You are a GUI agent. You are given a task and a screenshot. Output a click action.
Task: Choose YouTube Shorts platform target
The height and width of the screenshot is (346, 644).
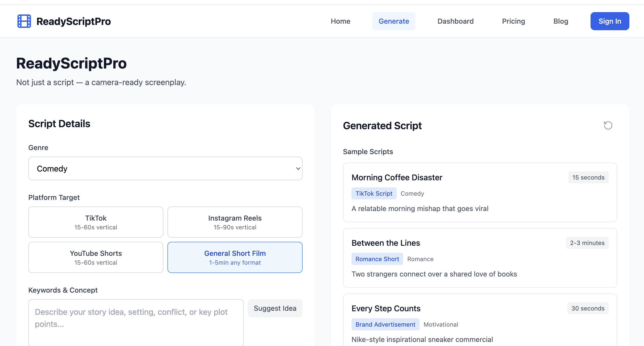(96, 257)
